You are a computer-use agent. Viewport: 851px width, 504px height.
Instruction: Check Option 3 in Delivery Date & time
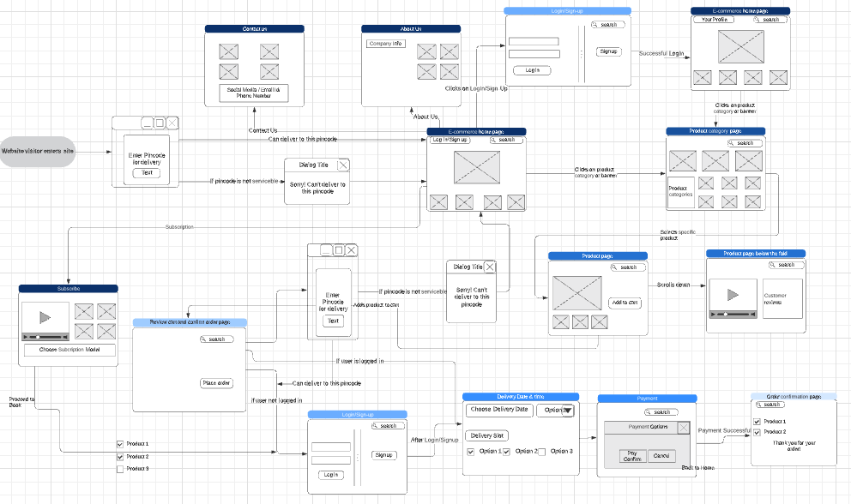(x=541, y=452)
